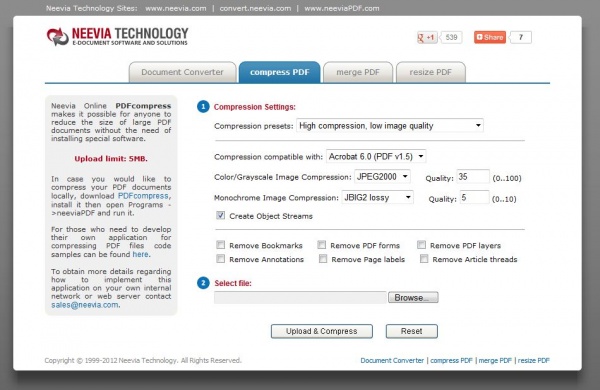Enable Remove PDF layers checkbox
Viewport: 600px width, 390px height.
[421, 245]
